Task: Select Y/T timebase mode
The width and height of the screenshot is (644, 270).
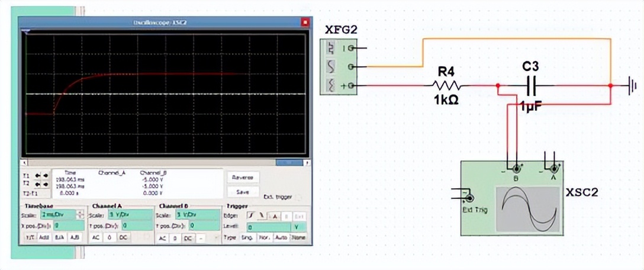Action: tap(30, 237)
